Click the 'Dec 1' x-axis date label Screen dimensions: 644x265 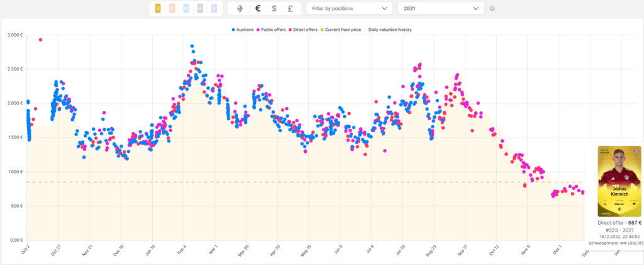tap(556, 249)
